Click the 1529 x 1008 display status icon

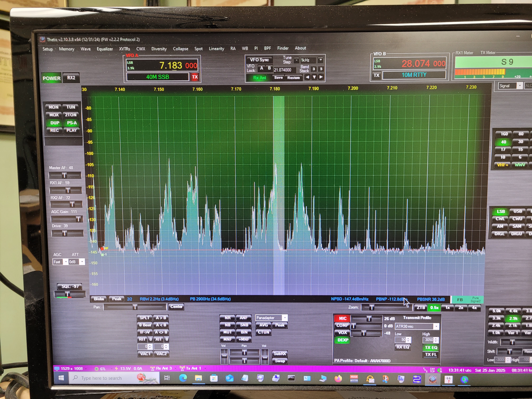click(x=57, y=369)
